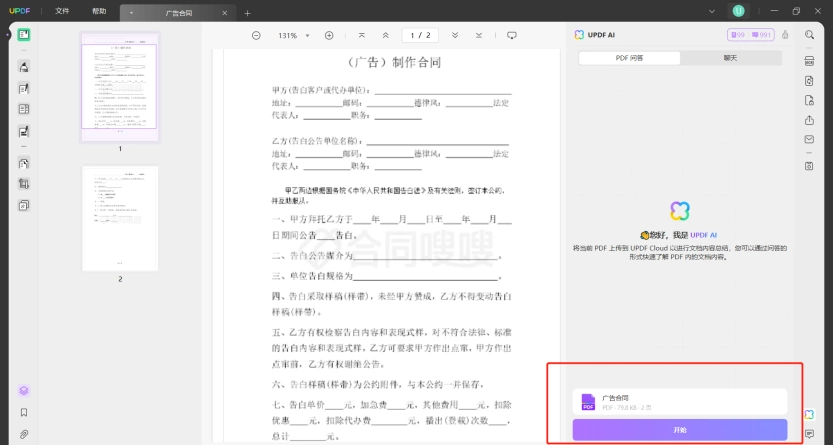Viewport: 833px width, 445px height.
Task: Select the highlighter comment tool
Action: (23, 67)
